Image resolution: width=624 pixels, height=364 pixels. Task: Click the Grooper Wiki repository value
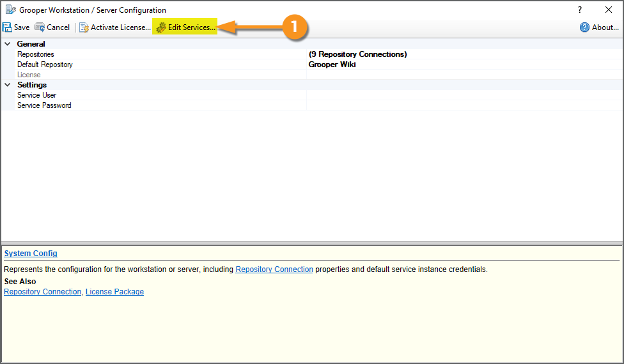(x=332, y=64)
